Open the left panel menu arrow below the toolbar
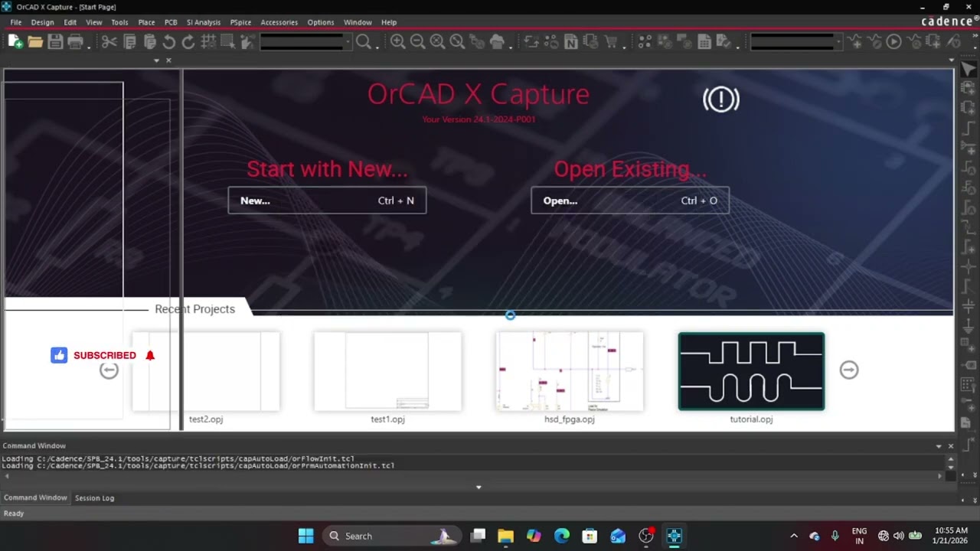980x551 pixels. coord(156,60)
